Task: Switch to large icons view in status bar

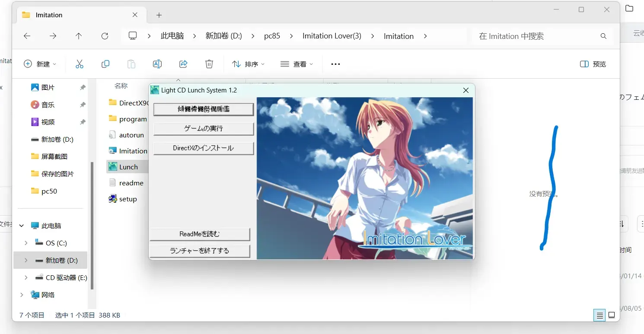Action: tap(612, 315)
